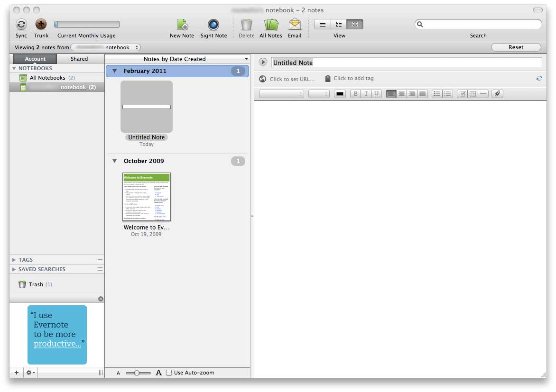556x392 pixels.
Task: Click the tag icon beside add tag
Action: coord(328,78)
